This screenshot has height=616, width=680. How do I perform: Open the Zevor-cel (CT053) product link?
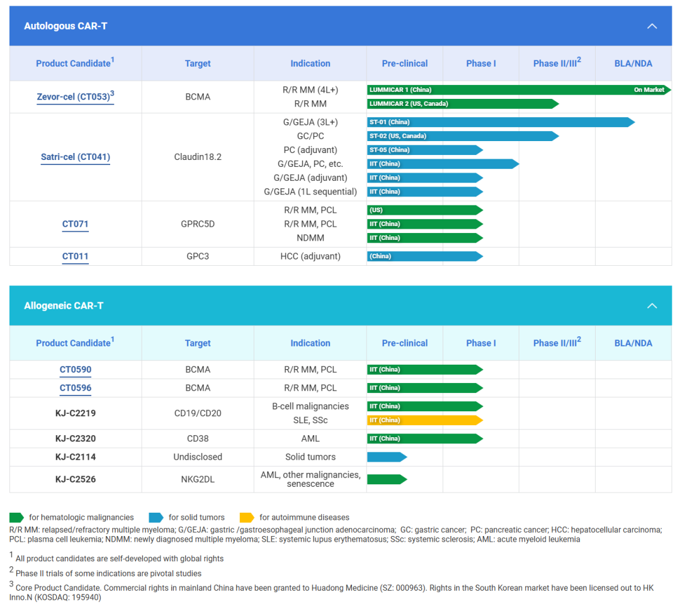point(75,97)
